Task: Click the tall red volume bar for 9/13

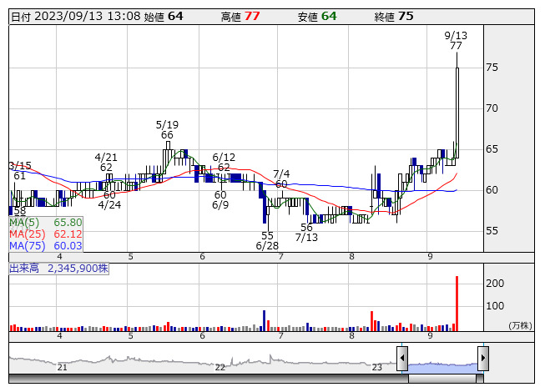Action: point(457,304)
